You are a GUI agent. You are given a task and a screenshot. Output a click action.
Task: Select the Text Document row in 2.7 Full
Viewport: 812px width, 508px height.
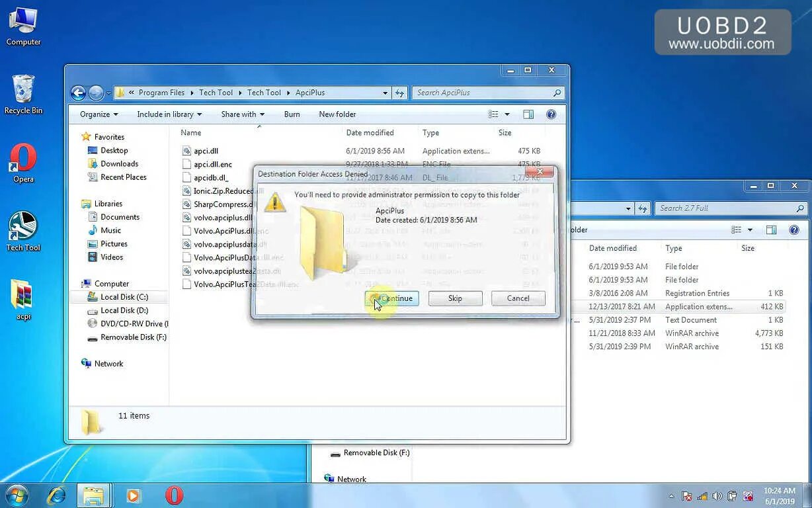686,320
